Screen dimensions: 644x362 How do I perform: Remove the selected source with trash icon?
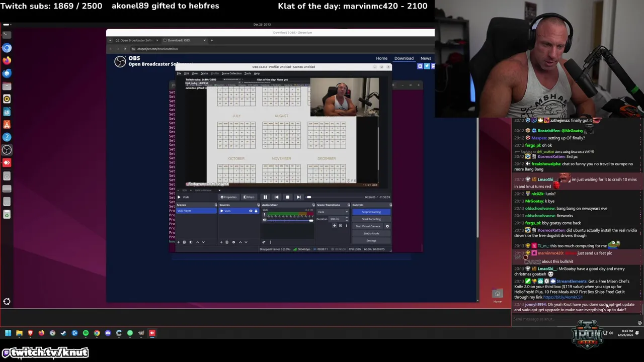[227, 242]
